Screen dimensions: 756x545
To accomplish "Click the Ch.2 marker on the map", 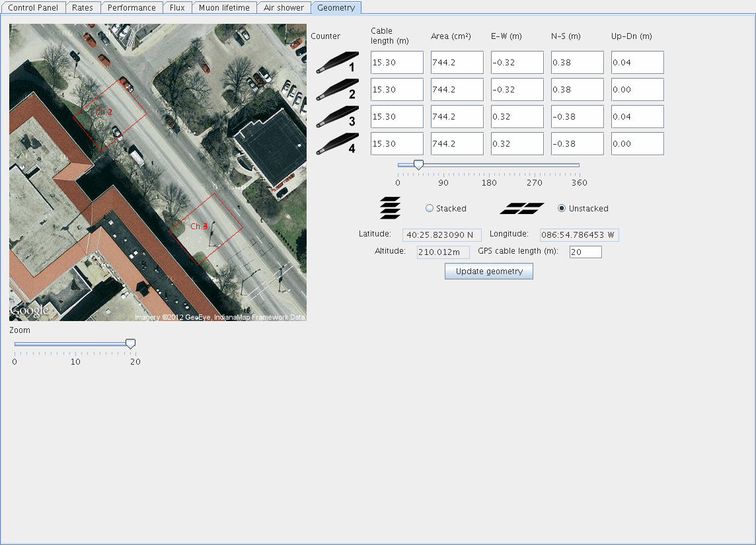I will 104,112.
